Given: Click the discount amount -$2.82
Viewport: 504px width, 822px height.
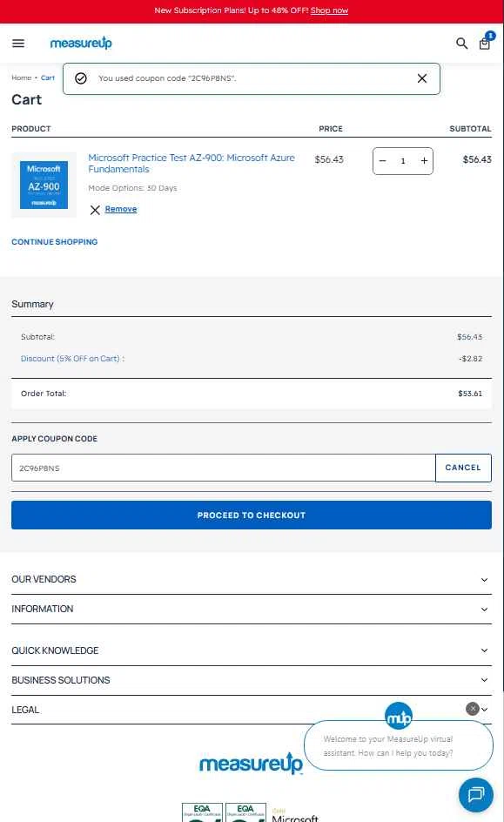Looking at the screenshot, I should click(x=470, y=359).
